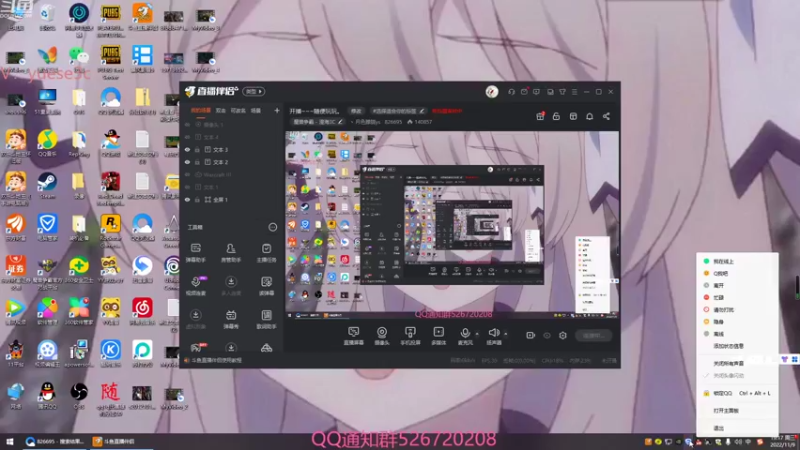Click the share icon in stream header
800x450 pixels.
coord(606,116)
